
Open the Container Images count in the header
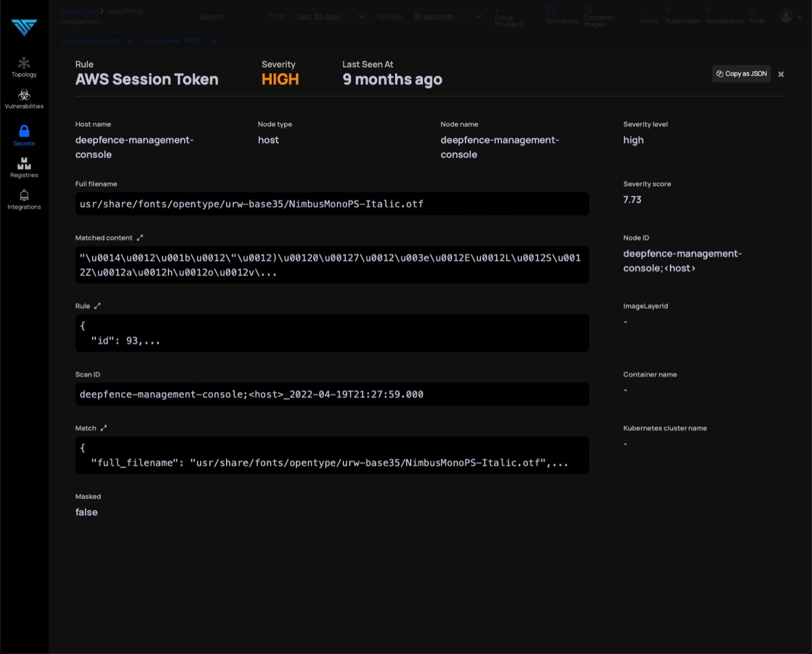click(x=599, y=17)
